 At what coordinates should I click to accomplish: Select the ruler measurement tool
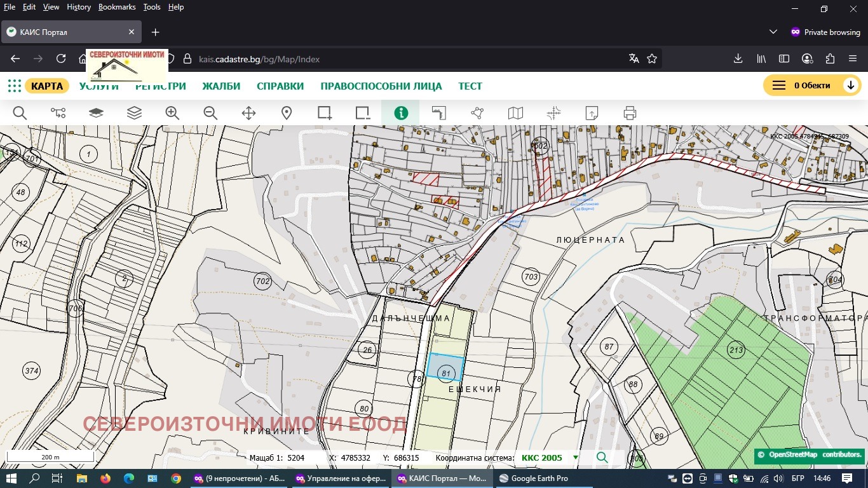coord(439,113)
